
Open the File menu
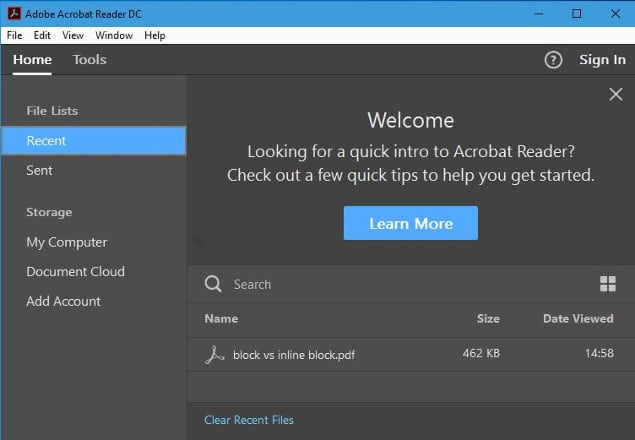coord(14,35)
